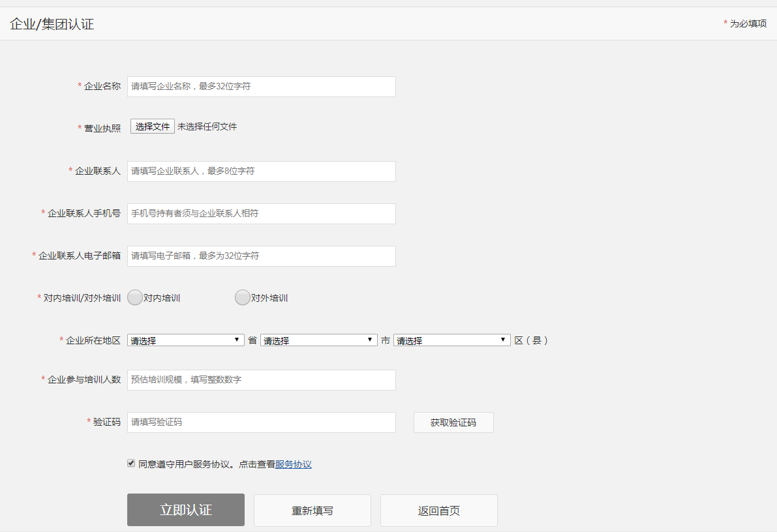Click the 对内培训/对外培训 field label
The height and width of the screenshot is (532, 777).
coord(82,298)
